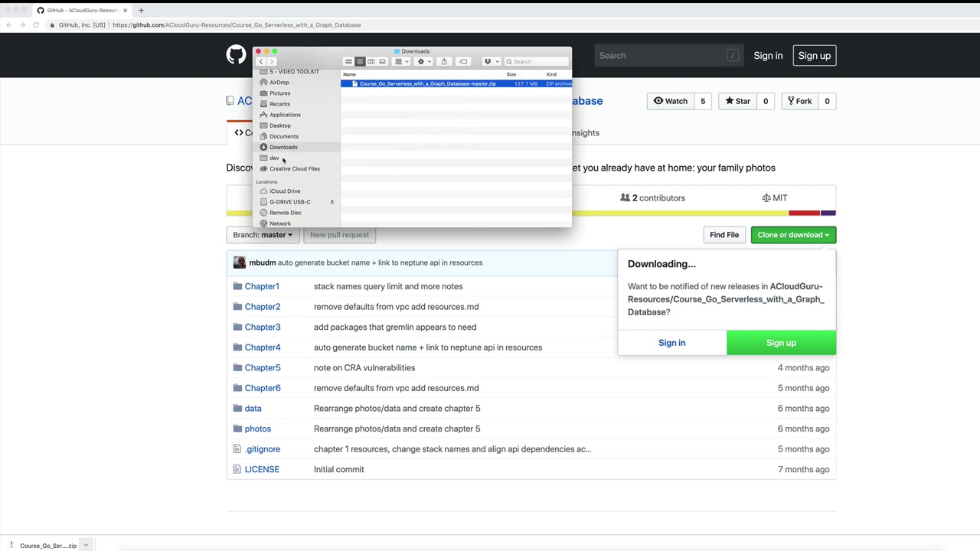The height and width of the screenshot is (551, 980).
Task: Open Creative Cloud Files in sidebar
Action: click(x=294, y=168)
